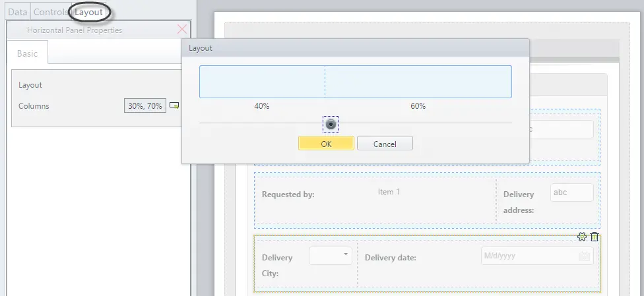Click the 40% left column preview
Screen dimensions: 644x296
tap(262, 82)
